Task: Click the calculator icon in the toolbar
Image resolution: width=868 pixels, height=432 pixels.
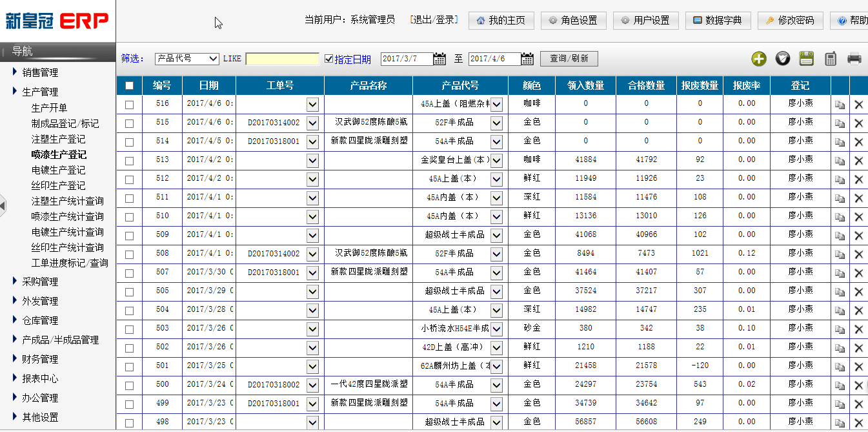Action: tap(831, 59)
